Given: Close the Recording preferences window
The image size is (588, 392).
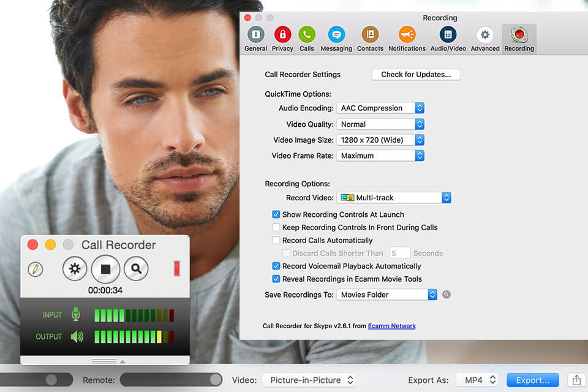Looking at the screenshot, I should point(247,18).
